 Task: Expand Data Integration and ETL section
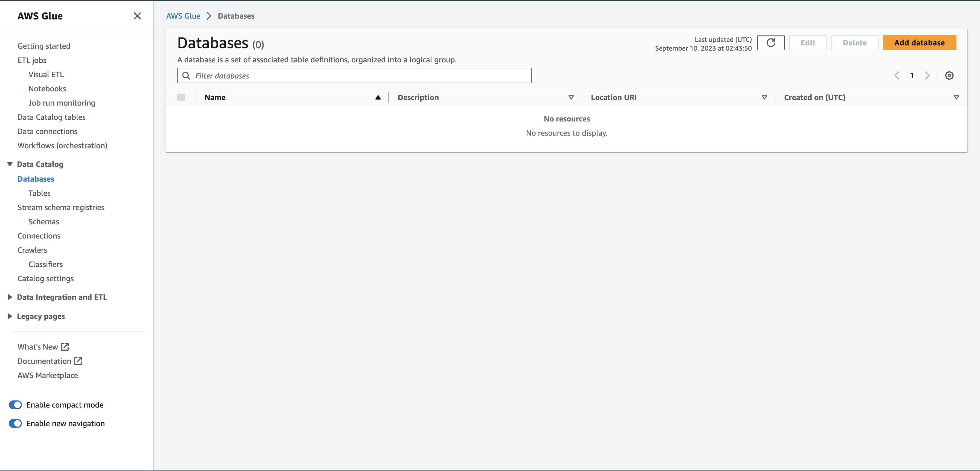click(10, 297)
